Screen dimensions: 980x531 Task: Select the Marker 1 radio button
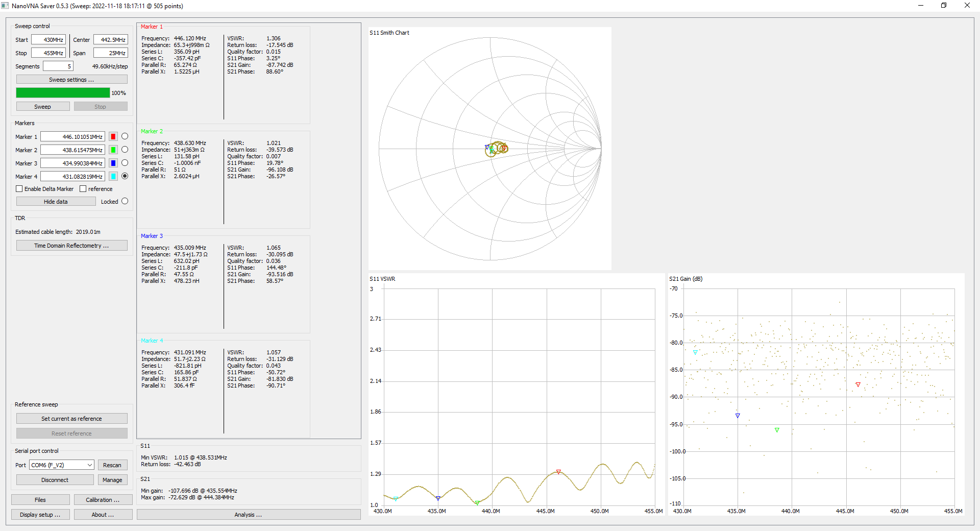point(125,136)
